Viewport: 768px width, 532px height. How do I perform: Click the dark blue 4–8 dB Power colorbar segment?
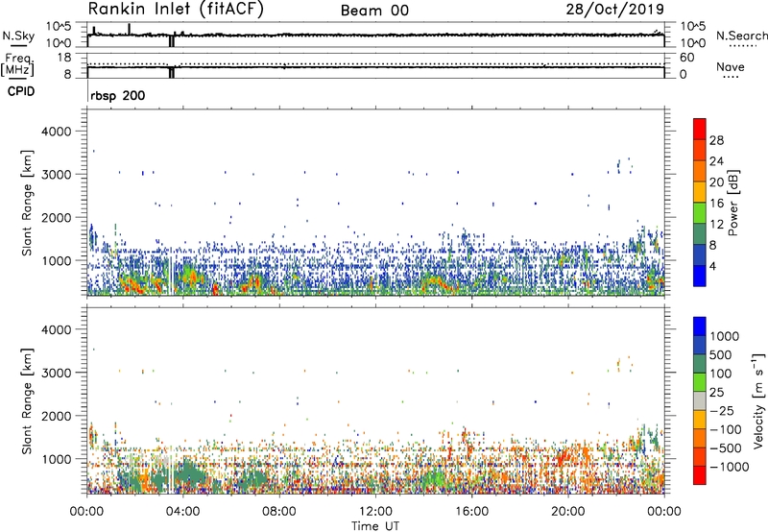700,255
